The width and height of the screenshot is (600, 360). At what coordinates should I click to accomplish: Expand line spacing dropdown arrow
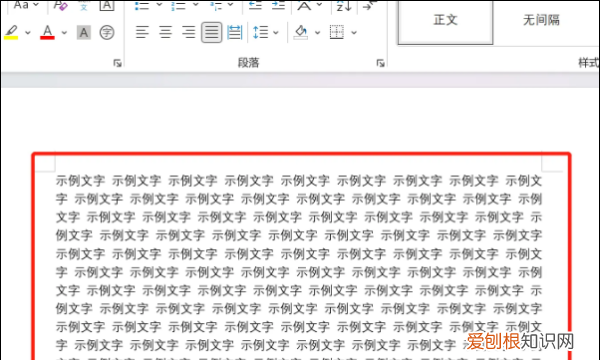pyautogui.click(x=276, y=33)
